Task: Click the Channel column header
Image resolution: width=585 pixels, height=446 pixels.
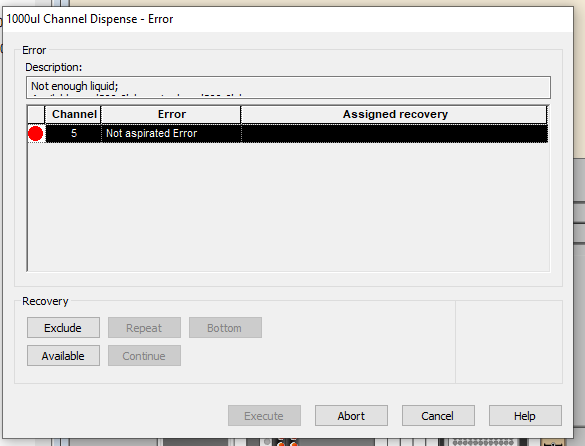Action: 73,114
